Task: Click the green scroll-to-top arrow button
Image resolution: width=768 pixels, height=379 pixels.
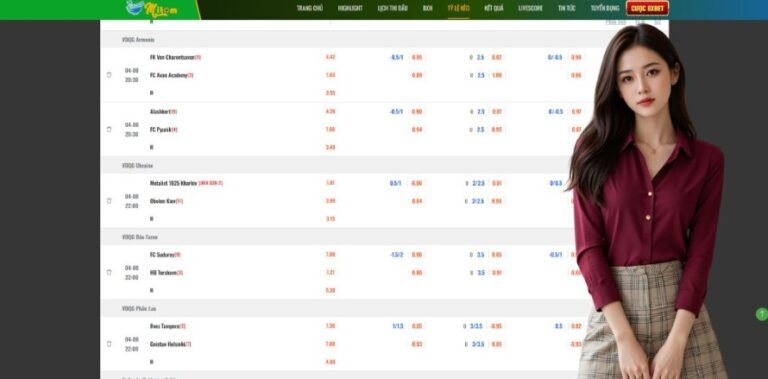Action: (762, 314)
